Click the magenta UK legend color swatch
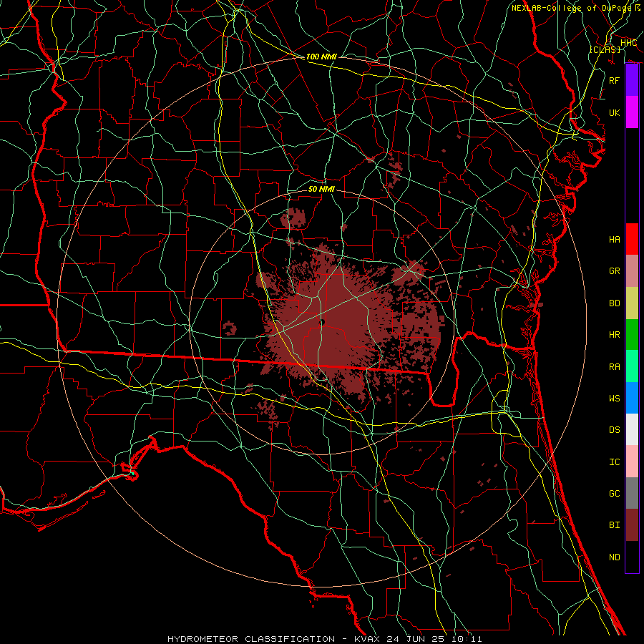The width and height of the screenshot is (644, 644). (x=632, y=112)
